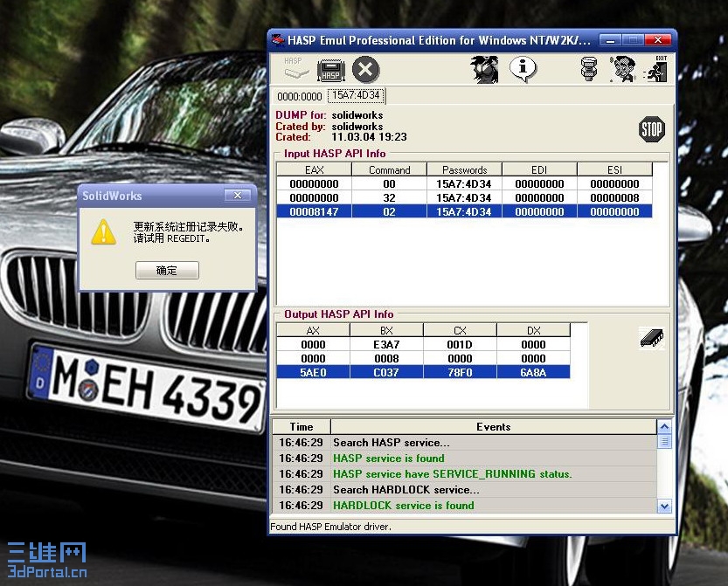This screenshot has height=586, width=728.
Task: Select input row with Command 32
Action: (464, 197)
